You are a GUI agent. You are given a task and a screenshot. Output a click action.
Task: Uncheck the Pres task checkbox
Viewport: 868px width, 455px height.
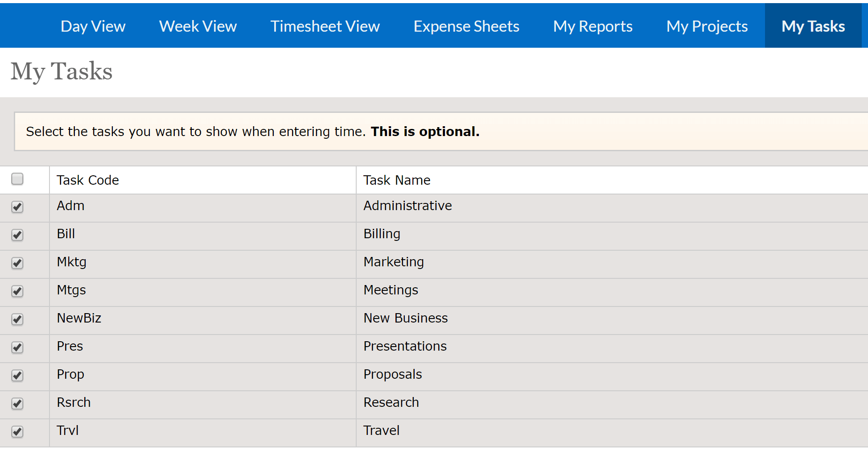point(17,348)
